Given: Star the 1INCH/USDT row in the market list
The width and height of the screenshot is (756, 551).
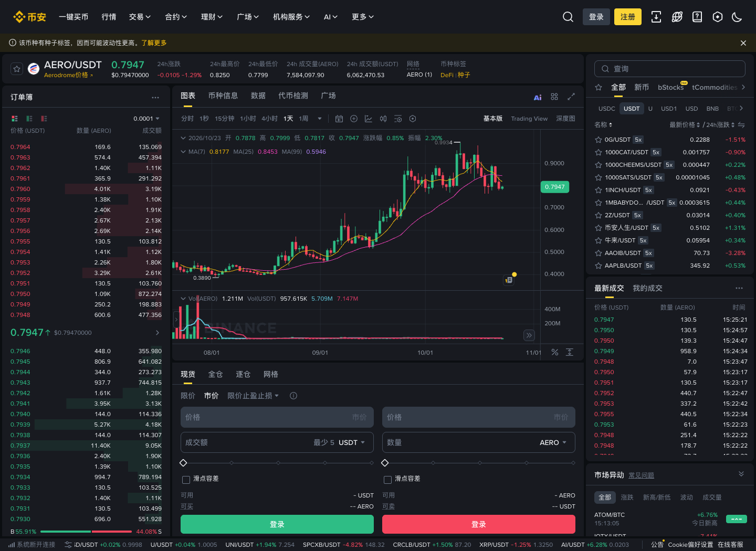Looking at the screenshot, I should click(x=598, y=190).
